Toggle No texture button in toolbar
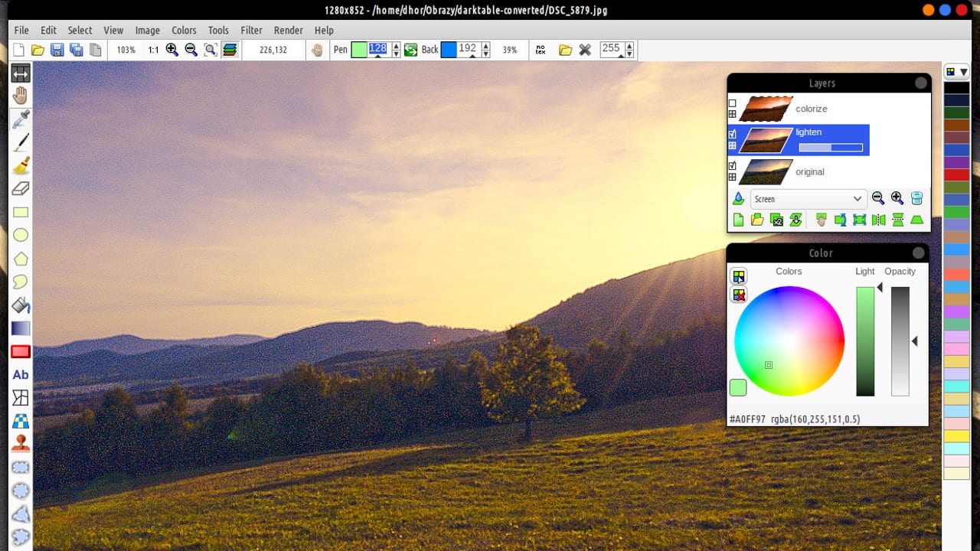Viewport: 980px width, 551px height. pyautogui.click(x=541, y=50)
